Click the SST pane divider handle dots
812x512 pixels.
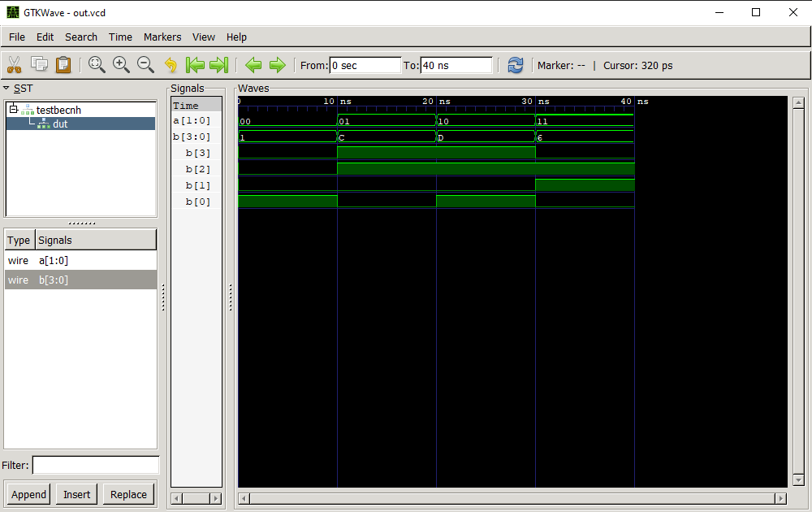point(82,223)
